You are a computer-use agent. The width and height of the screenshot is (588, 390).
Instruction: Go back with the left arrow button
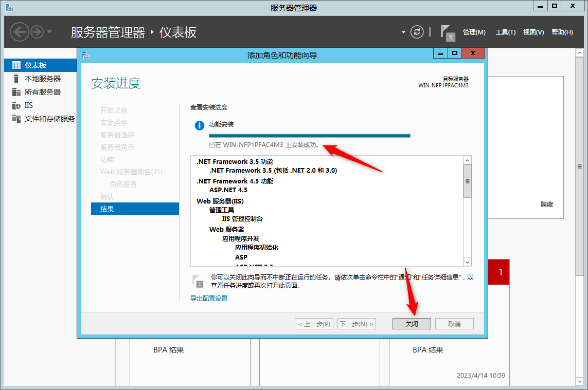pos(19,32)
